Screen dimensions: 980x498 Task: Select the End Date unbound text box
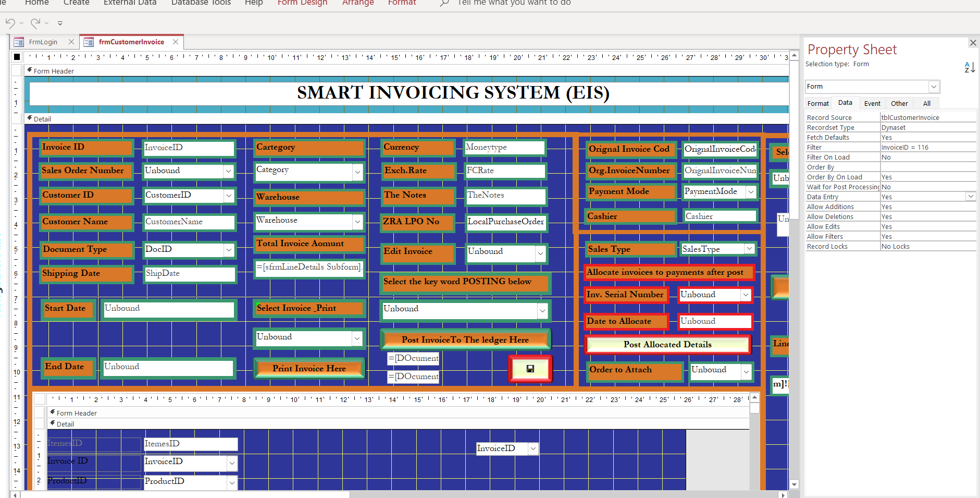pyautogui.click(x=168, y=368)
